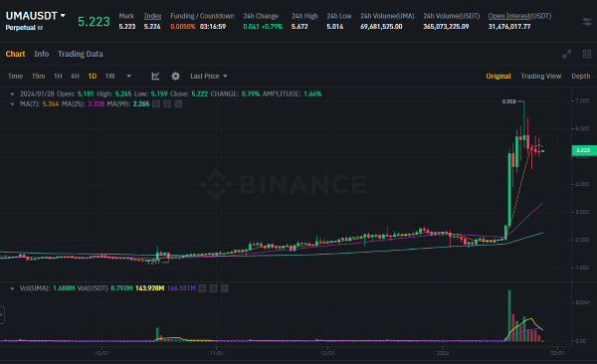Screen dimensions: 597x364
Task: Click the 1.217 low price marker
Action: 153,262
